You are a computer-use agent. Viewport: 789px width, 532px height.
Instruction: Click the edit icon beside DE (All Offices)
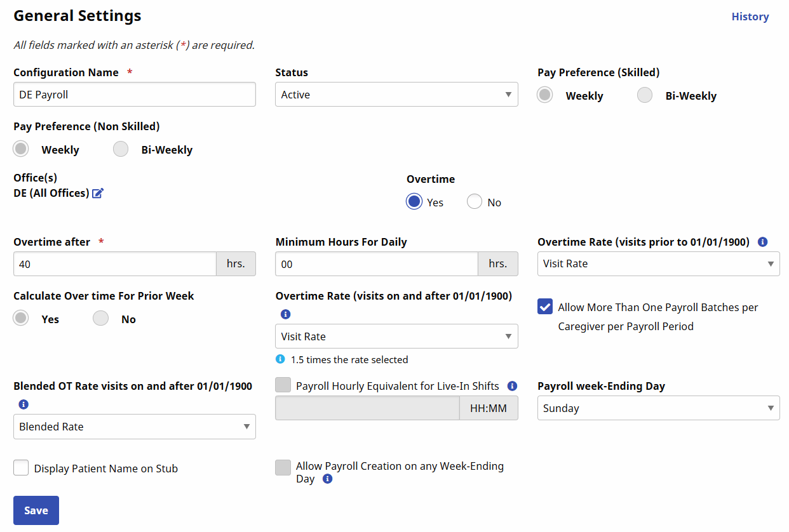(98, 194)
